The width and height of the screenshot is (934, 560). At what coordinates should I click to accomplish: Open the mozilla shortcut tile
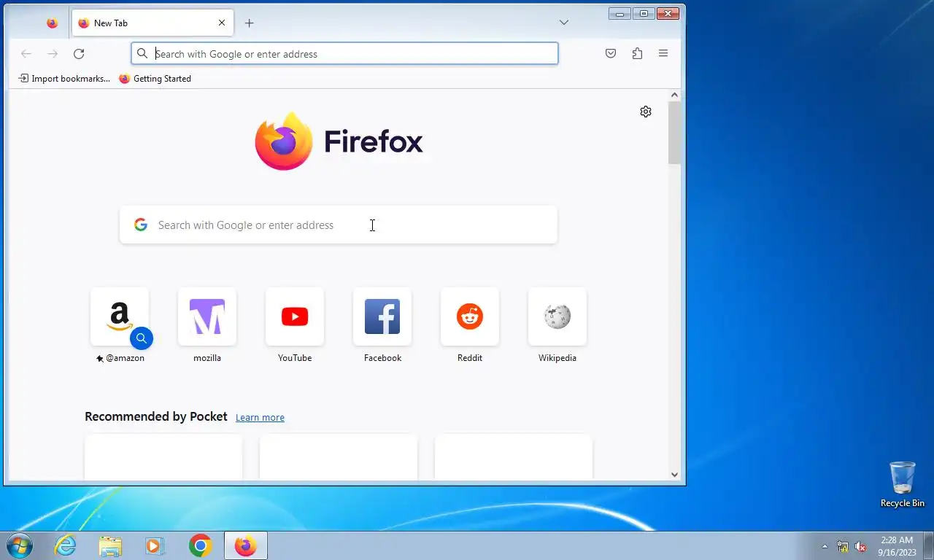pyautogui.click(x=207, y=316)
